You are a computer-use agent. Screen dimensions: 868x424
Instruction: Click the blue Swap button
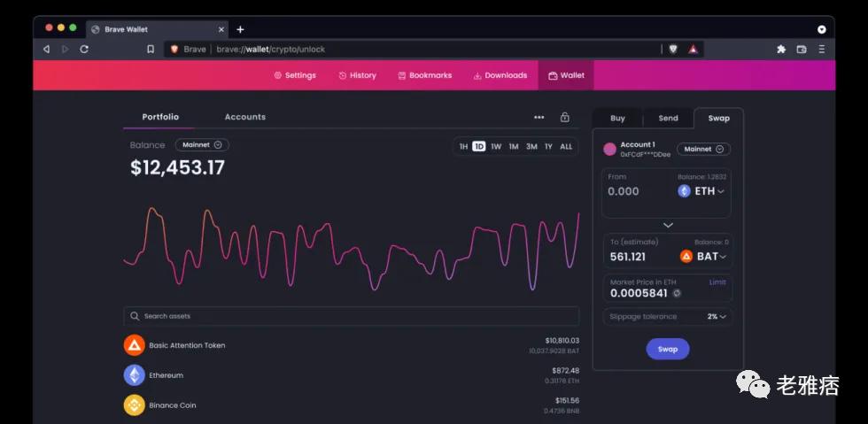point(668,350)
